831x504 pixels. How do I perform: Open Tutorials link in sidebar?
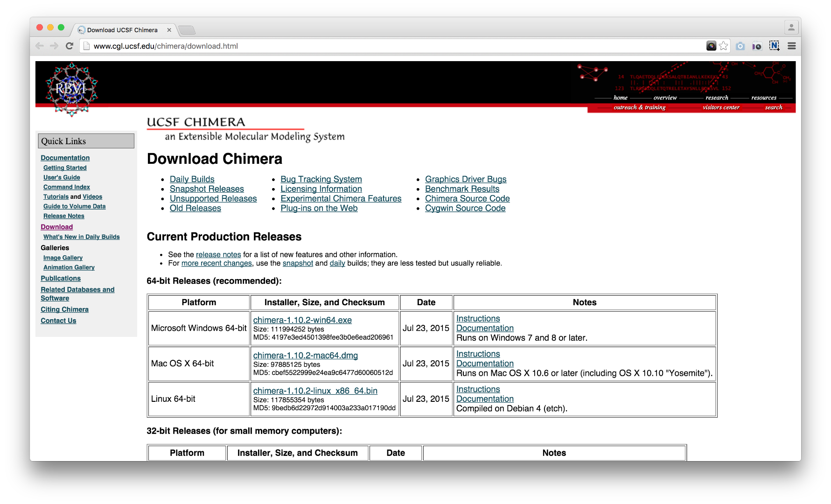[x=56, y=196]
